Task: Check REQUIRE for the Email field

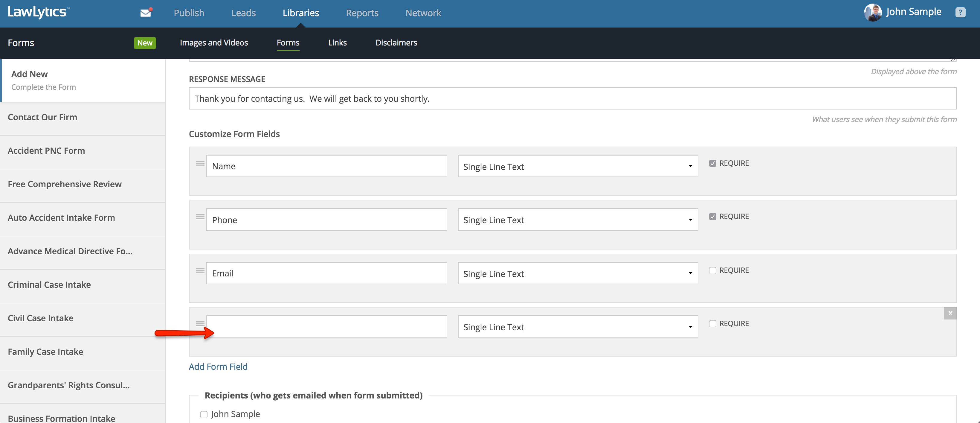Action: tap(712, 270)
